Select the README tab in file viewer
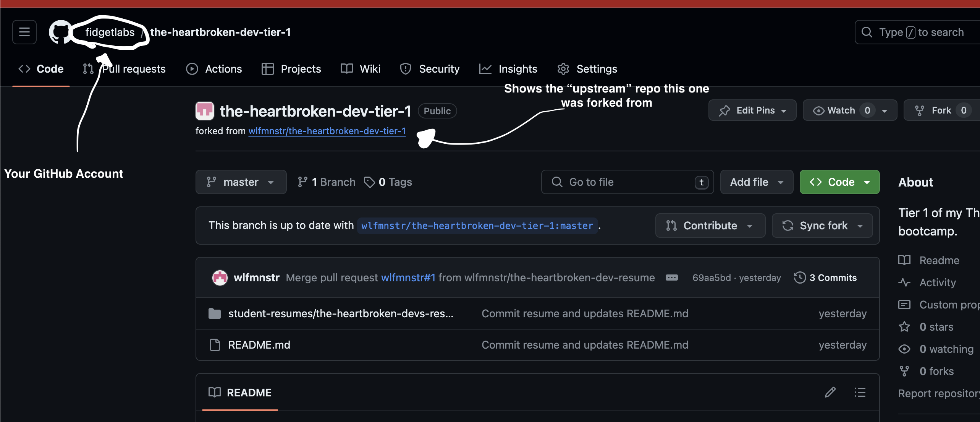Viewport: 980px width, 422px height. 240,393
